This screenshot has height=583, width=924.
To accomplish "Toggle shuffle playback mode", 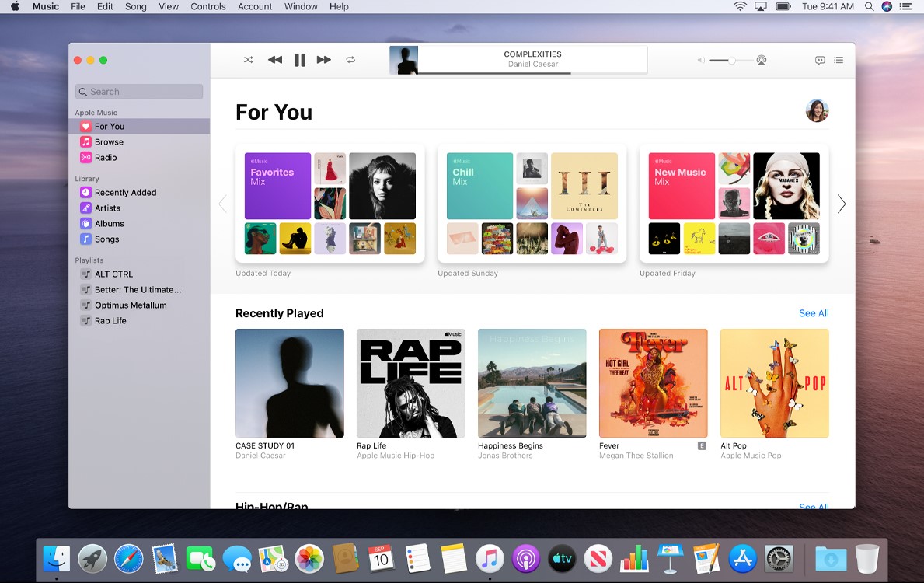I will coord(249,60).
